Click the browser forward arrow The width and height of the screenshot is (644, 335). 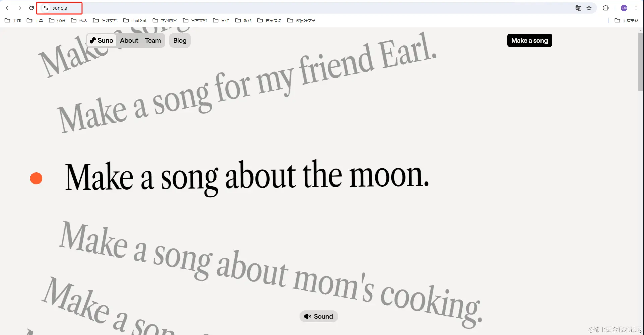pos(19,8)
